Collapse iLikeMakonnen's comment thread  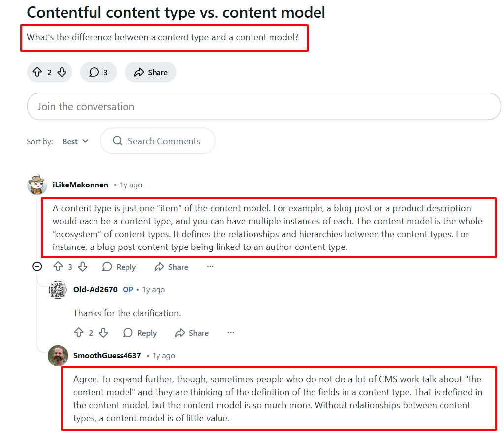(x=37, y=266)
